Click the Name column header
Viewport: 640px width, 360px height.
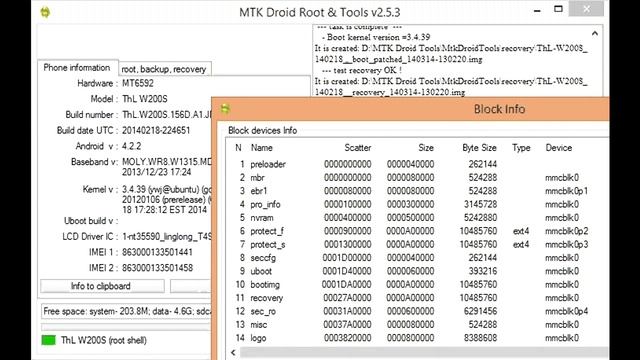coord(262,148)
